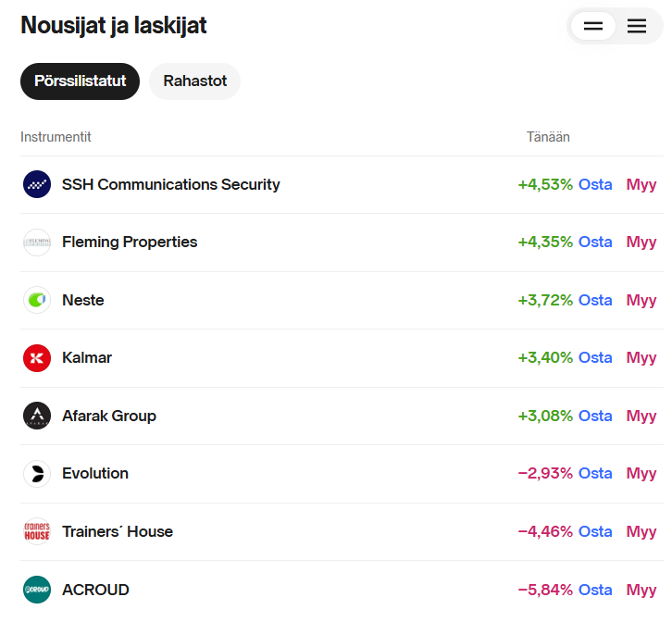The height and width of the screenshot is (622, 672).
Task: Click Osta for Kalmar
Action: [x=595, y=358]
